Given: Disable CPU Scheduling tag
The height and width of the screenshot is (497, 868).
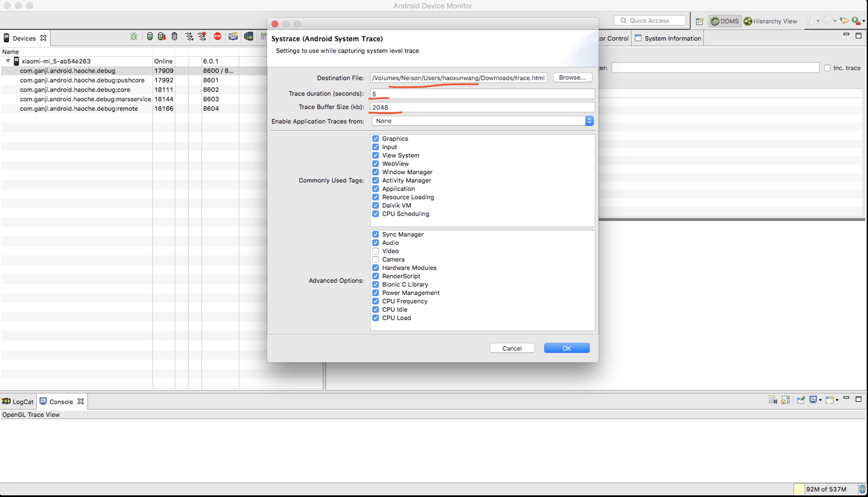Looking at the screenshot, I should pyautogui.click(x=376, y=214).
